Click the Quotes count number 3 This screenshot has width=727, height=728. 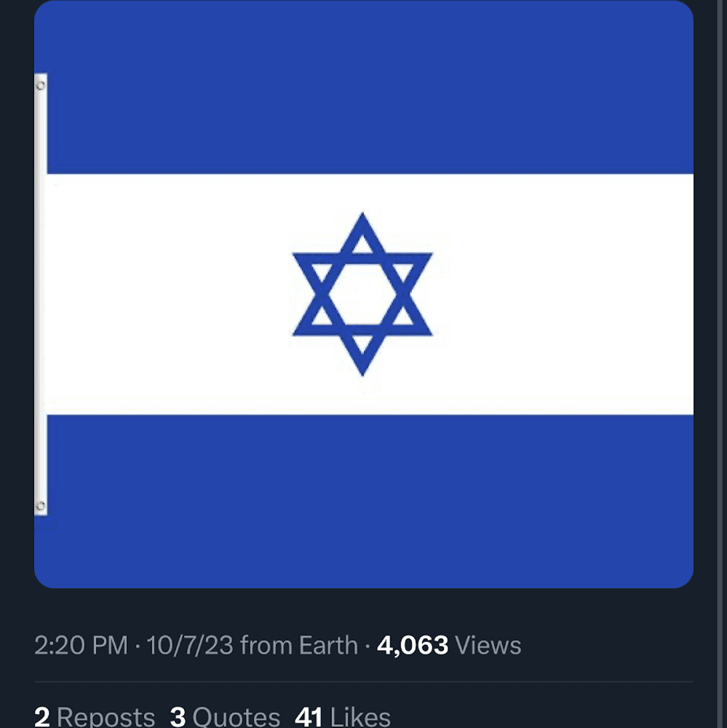pos(178,716)
